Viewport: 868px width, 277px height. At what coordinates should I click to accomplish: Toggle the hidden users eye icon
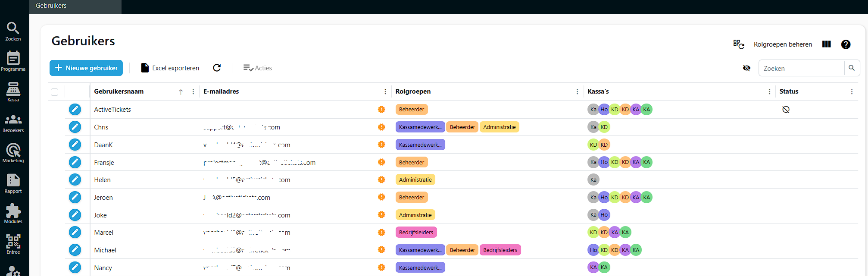(746, 68)
